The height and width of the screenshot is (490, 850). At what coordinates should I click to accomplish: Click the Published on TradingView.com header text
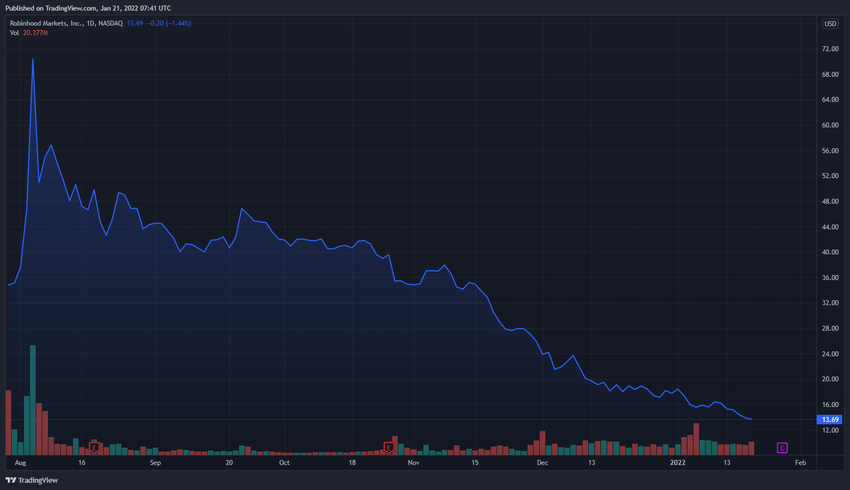click(88, 8)
